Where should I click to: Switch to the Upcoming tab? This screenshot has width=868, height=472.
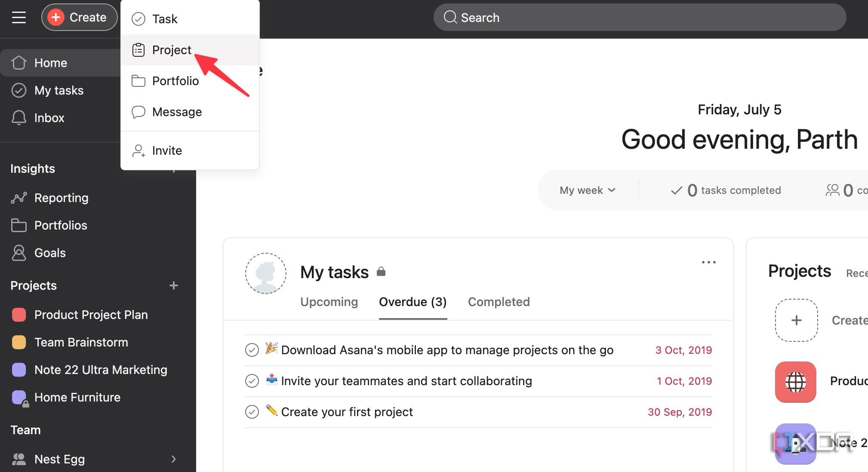point(329,302)
